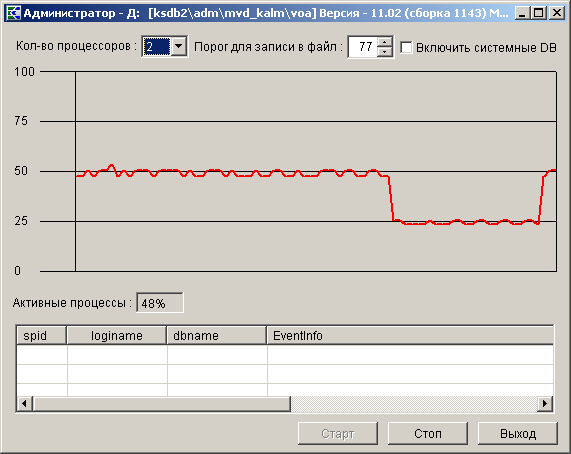Viewport: 571px width, 454px height.
Task: Decrease the file write threshold with down arrow
Action: (385, 51)
